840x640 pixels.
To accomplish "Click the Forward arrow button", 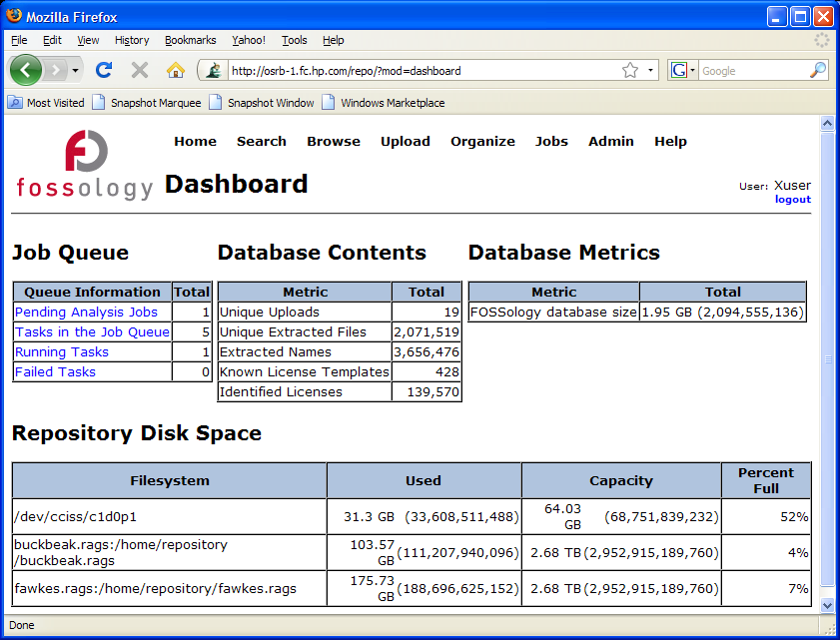I will [x=54, y=70].
